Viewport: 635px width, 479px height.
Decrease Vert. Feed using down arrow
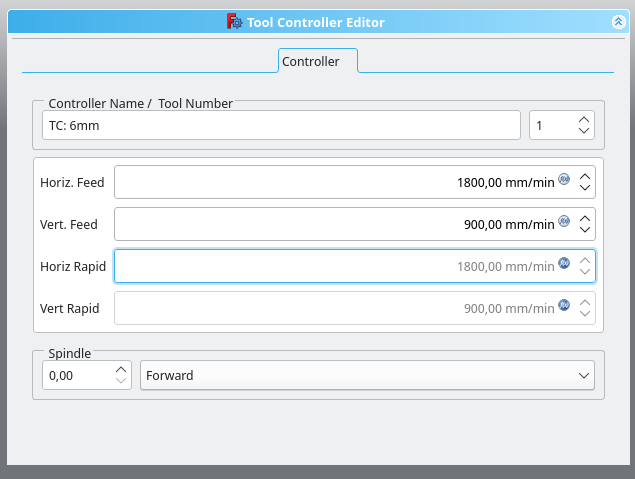coord(586,230)
